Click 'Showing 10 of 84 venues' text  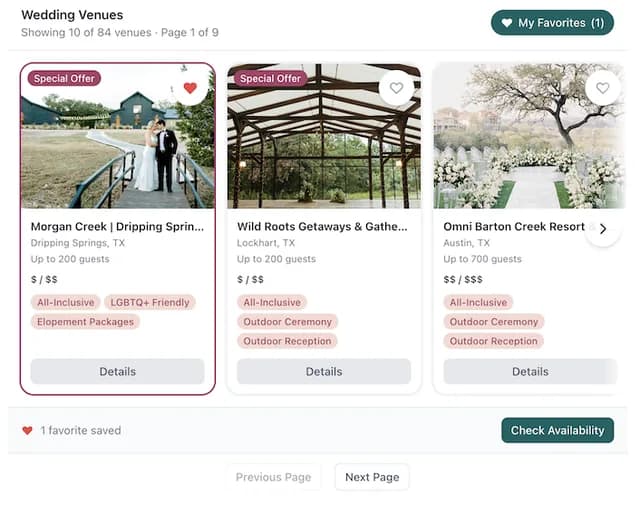pos(86,33)
